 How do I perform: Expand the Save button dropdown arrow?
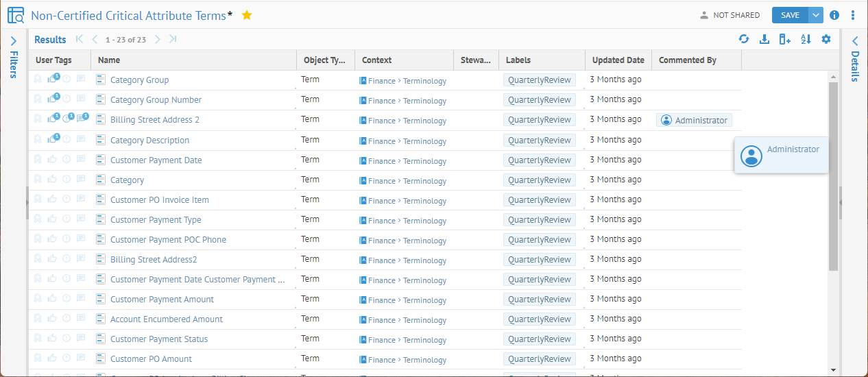click(815, 15)
